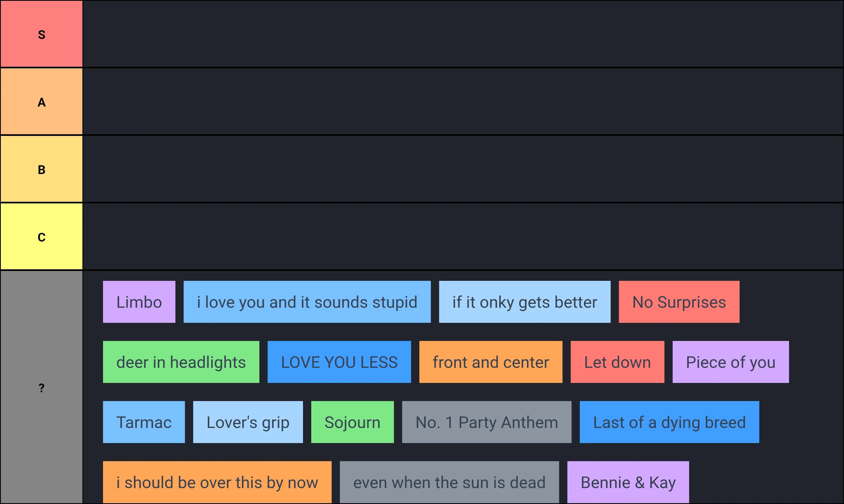Click the green Sojourn tile
The height and width of the screenshot is (504, 844).
(x=352, y=422)
